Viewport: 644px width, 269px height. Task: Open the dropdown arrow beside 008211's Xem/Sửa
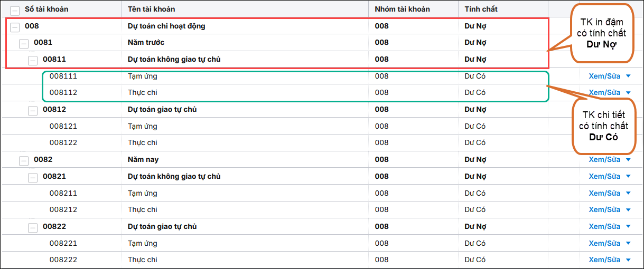tap(628, 193)
